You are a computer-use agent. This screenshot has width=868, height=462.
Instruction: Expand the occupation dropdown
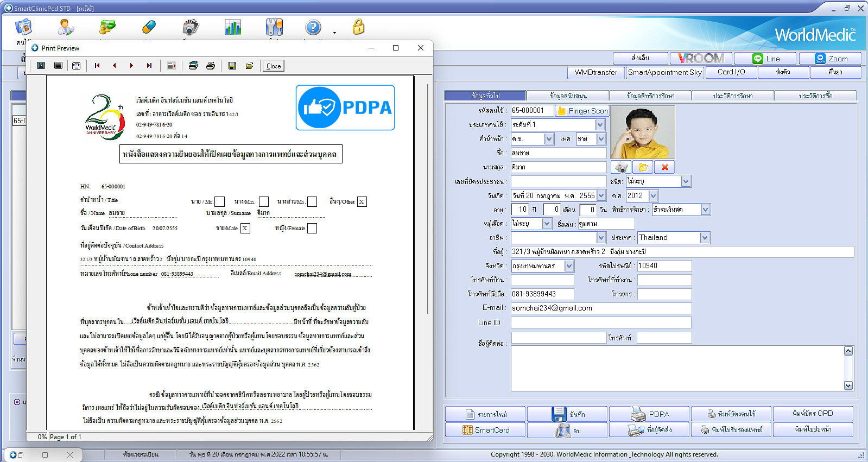[x=601, y=238]
